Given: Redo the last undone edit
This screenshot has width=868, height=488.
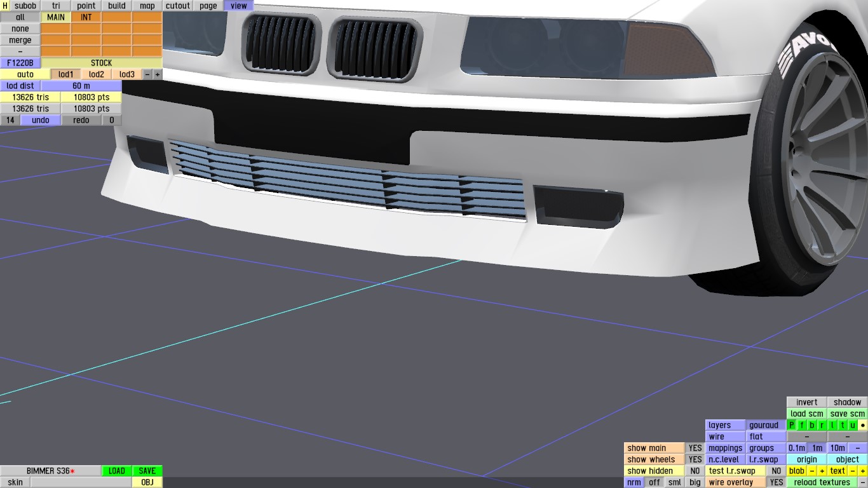Looking at the screenshot, I should (x=81, y=120).
